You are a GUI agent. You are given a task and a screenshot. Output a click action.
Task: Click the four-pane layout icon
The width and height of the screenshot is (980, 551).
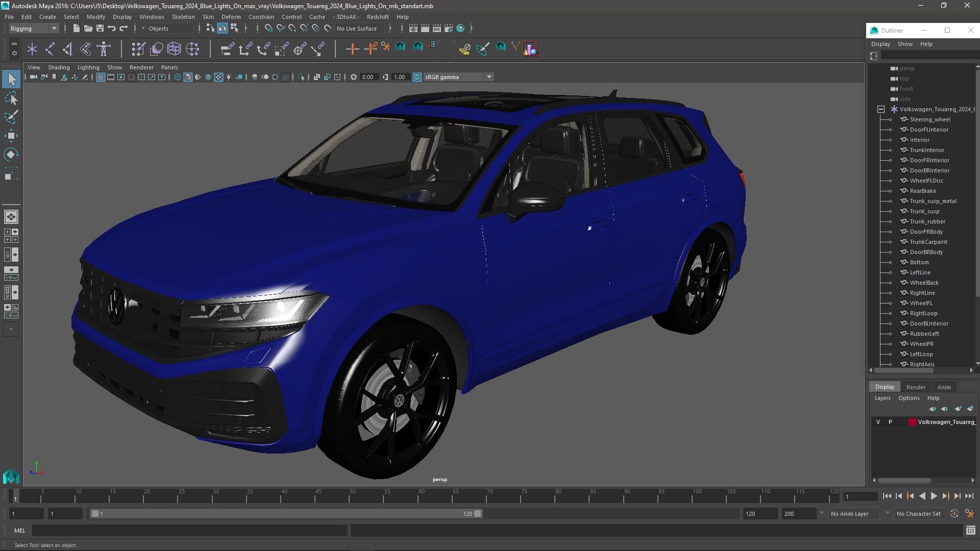(x=11, y=236)
